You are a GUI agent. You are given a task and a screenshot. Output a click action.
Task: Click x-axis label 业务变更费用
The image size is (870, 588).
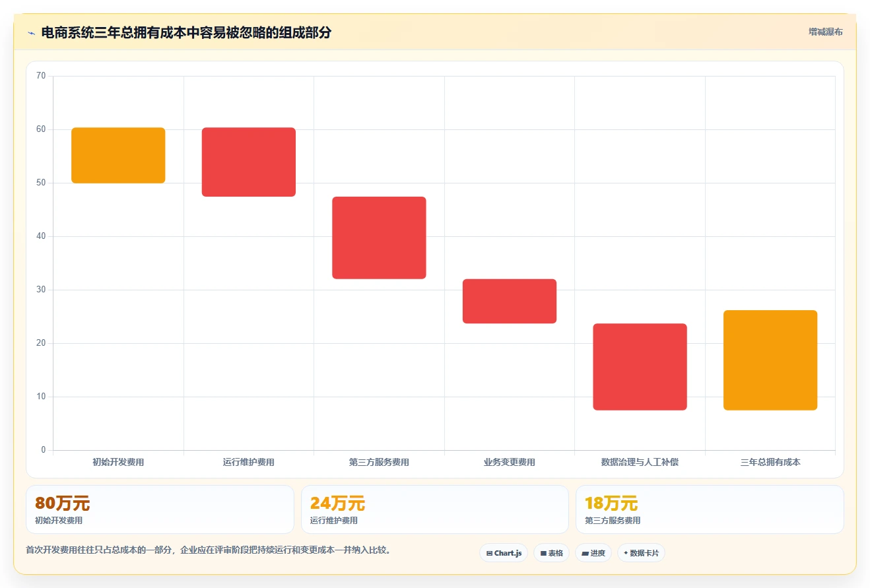(x=510, y=462)
